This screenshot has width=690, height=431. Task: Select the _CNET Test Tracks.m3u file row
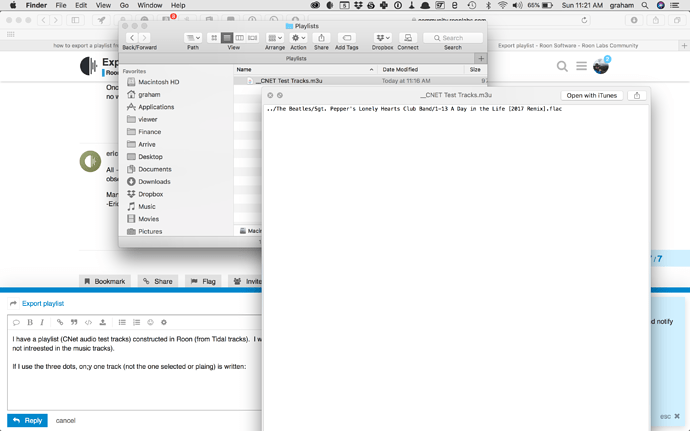coord(360,81)
